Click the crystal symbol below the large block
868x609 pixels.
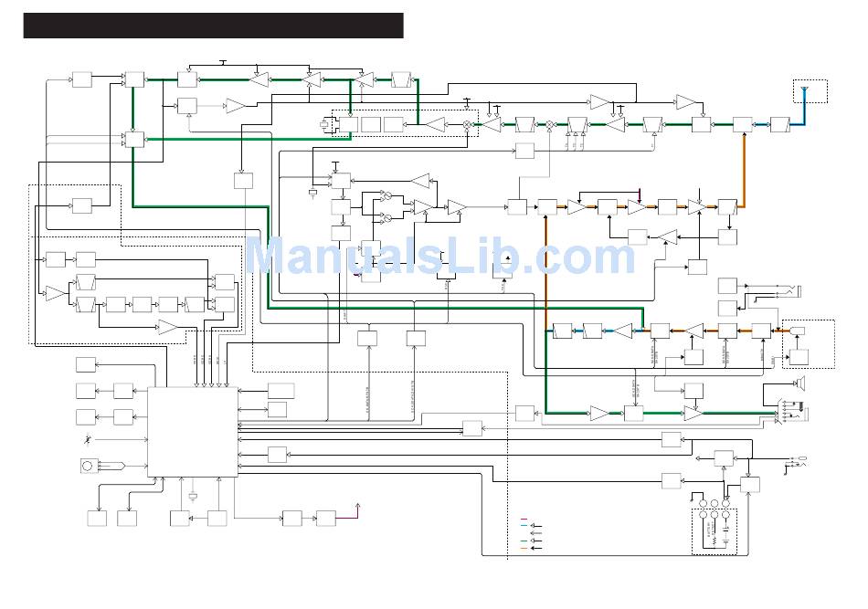click(193, 496)
